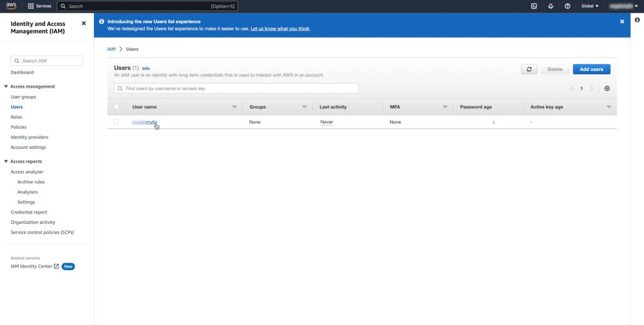Sort by User name column arrow

(234, 107)
